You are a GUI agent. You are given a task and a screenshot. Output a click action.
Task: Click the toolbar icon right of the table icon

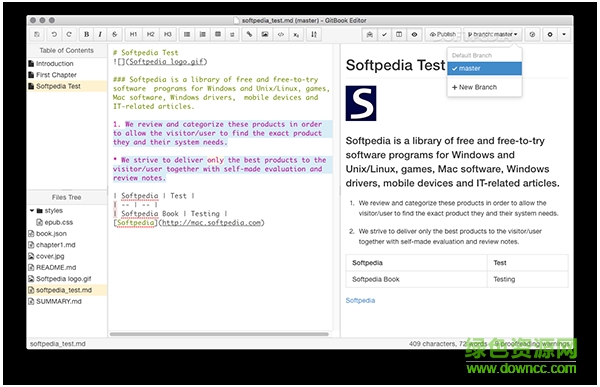tap(232, 34)
